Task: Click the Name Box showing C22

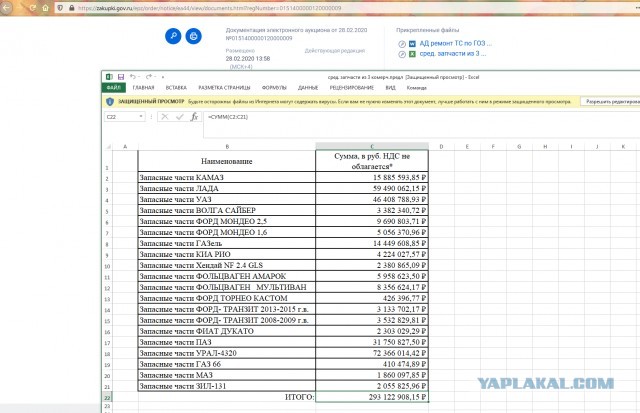Action: [121, 117]
